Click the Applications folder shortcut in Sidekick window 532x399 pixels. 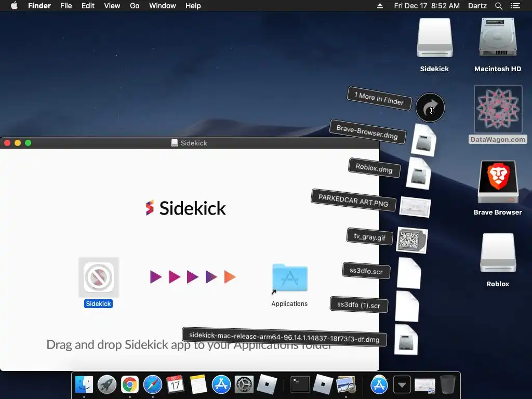click(290, 277)
